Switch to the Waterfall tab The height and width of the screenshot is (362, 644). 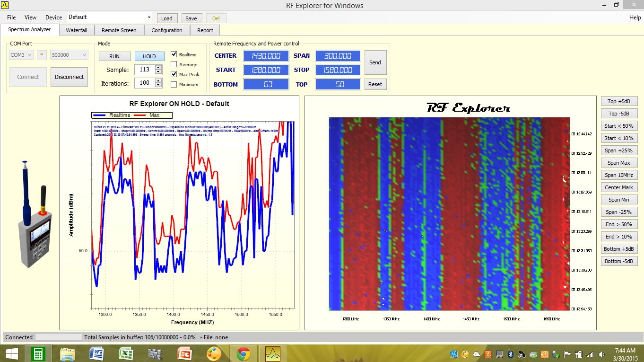[x=76, y=30]
